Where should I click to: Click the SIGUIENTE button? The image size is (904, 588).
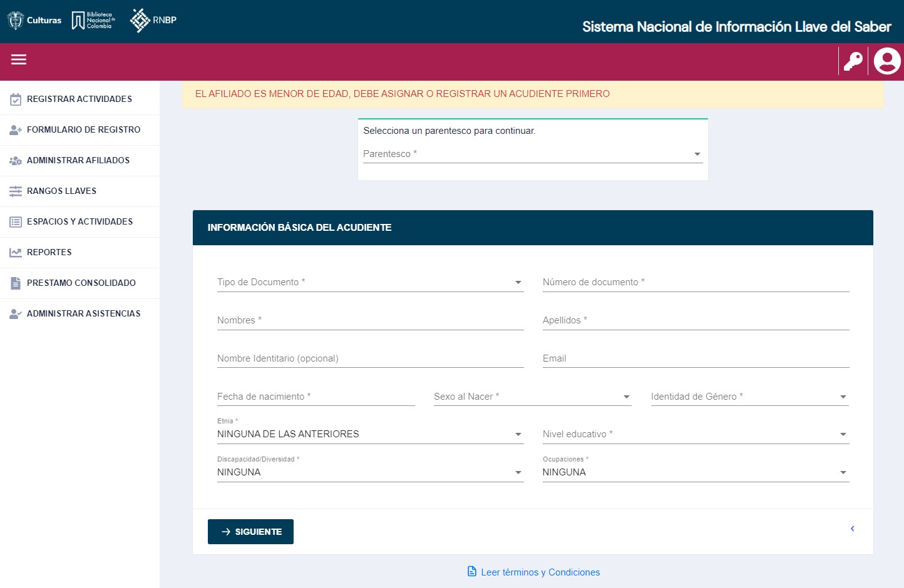(250, 532)
